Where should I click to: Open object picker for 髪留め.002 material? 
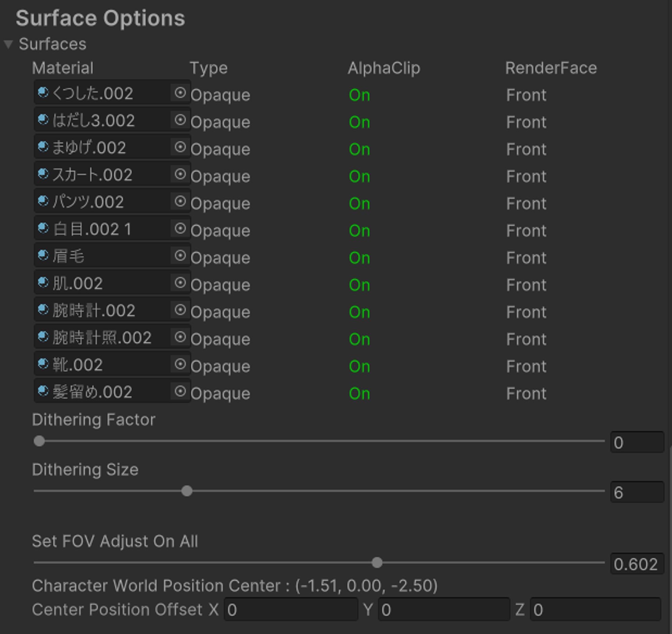pyautogui.click(x=180, y=391)
